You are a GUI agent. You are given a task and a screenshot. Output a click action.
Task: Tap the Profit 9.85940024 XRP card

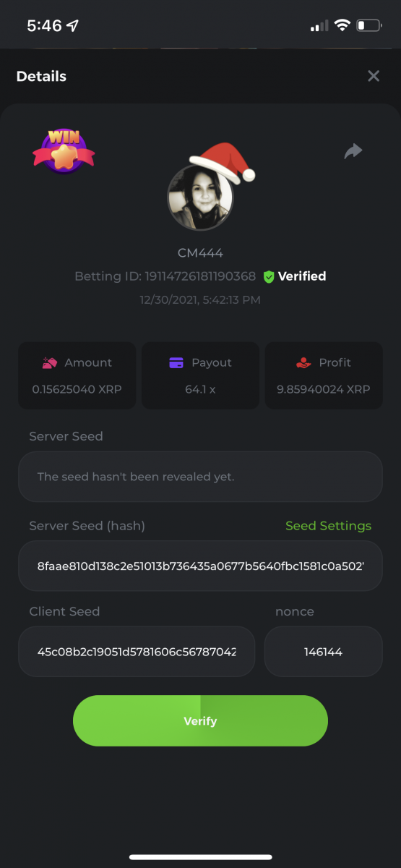(324, 375)
